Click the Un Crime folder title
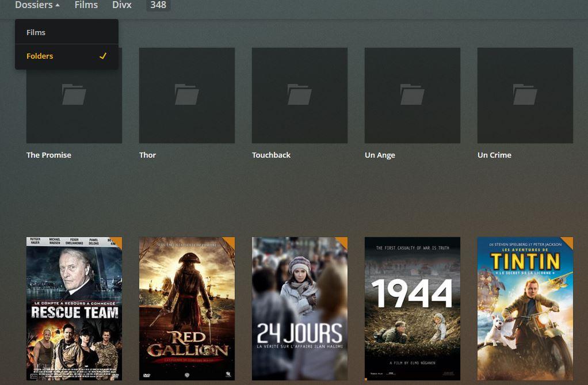 click(494, 155)
